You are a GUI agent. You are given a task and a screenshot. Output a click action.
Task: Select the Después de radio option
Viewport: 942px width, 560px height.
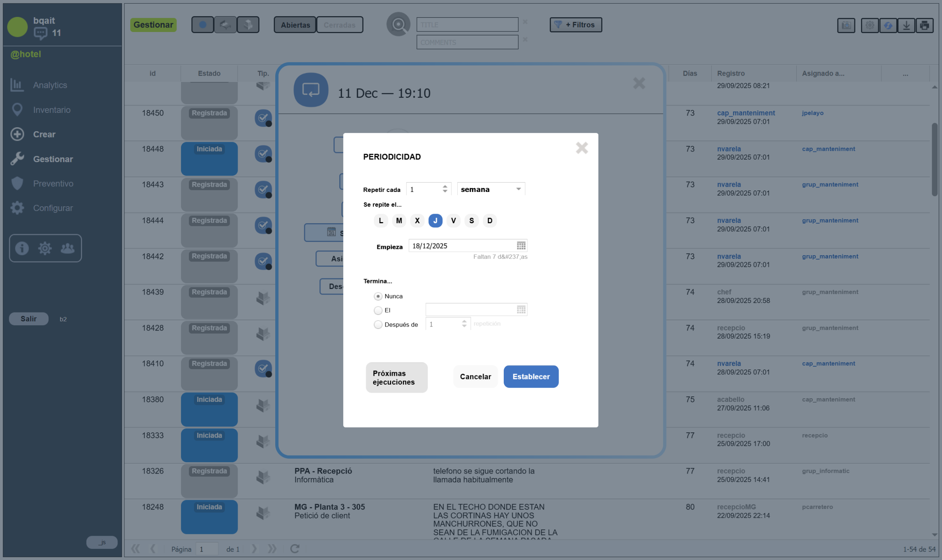click(378, 325)
